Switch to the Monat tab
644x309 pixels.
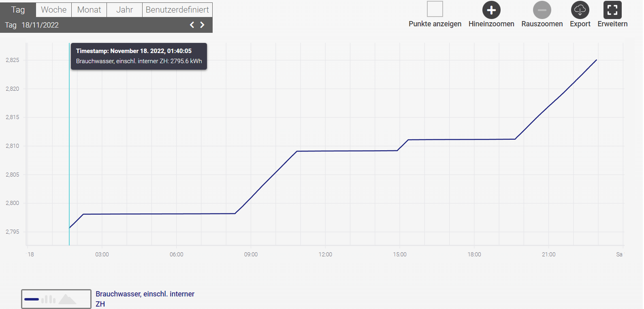click(89, 10)
